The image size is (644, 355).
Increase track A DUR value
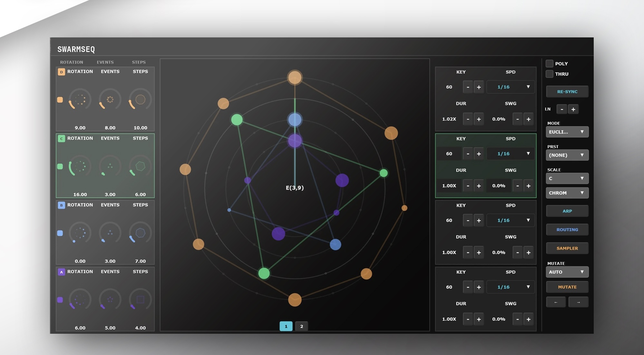tap(479, 319)
